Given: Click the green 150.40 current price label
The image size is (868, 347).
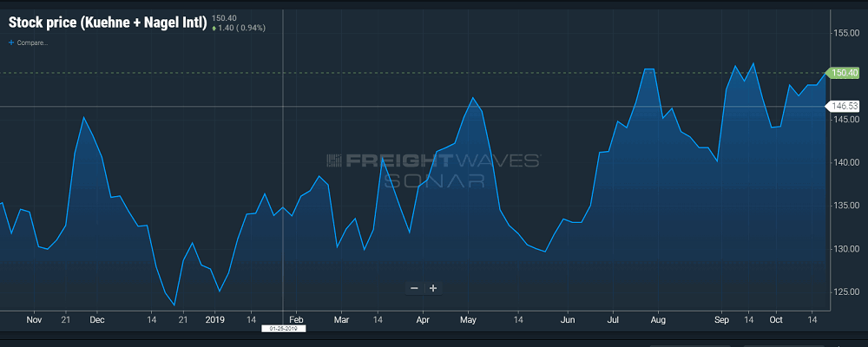Looking at the screenshot, I should click(845, 73).
